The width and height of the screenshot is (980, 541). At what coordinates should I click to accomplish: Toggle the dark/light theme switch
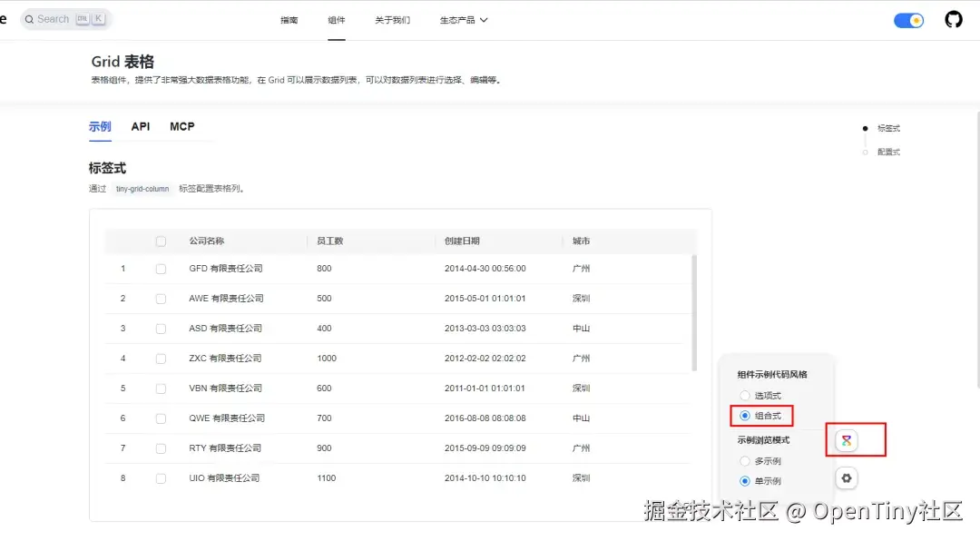(908, 20)
